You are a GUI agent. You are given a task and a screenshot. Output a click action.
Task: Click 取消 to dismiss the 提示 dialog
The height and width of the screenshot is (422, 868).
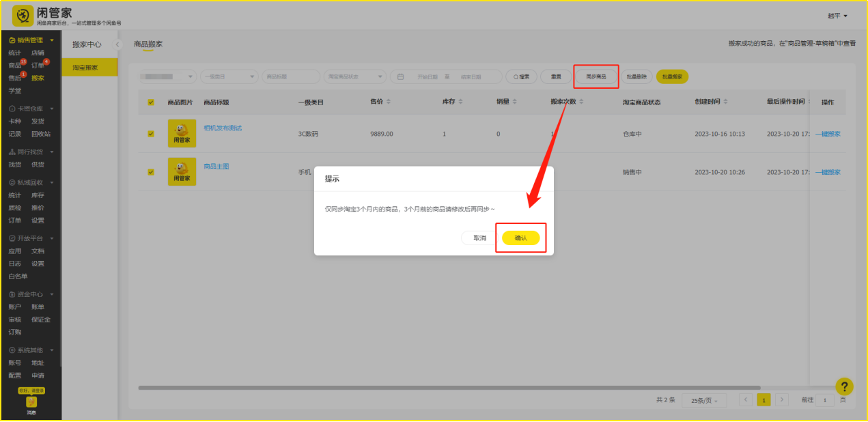(x=479, y=238)
